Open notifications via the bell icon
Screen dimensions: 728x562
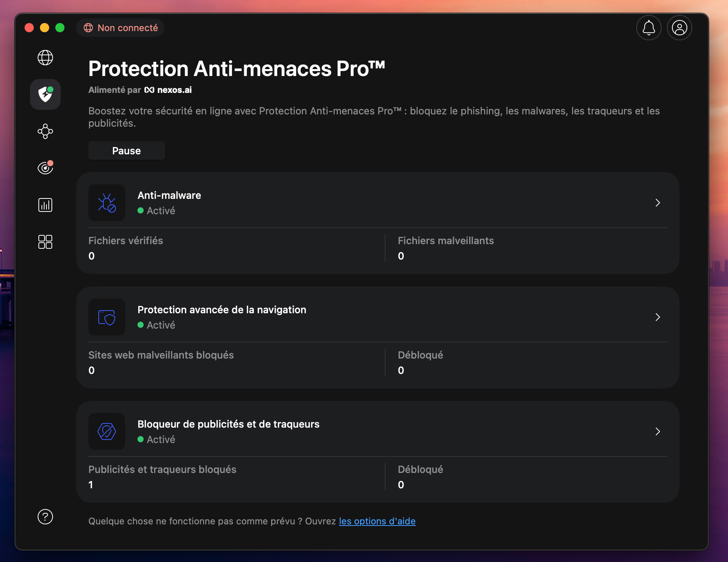point(649,27)
